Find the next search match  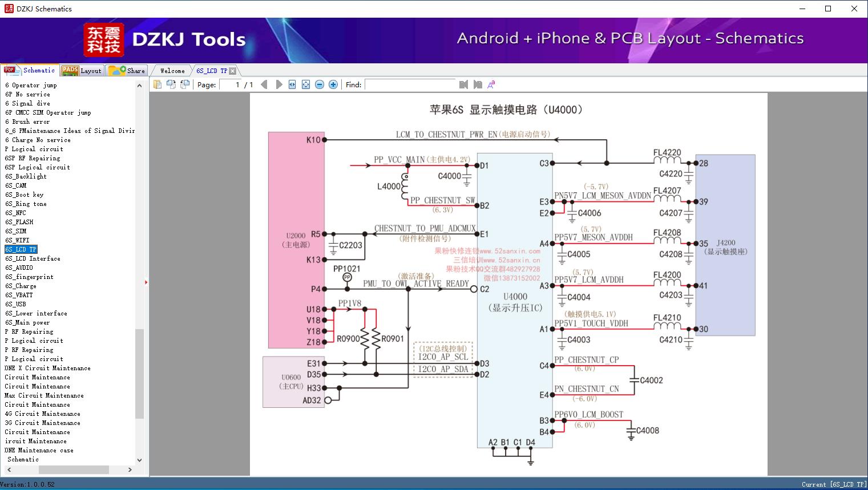pos(478,84)
